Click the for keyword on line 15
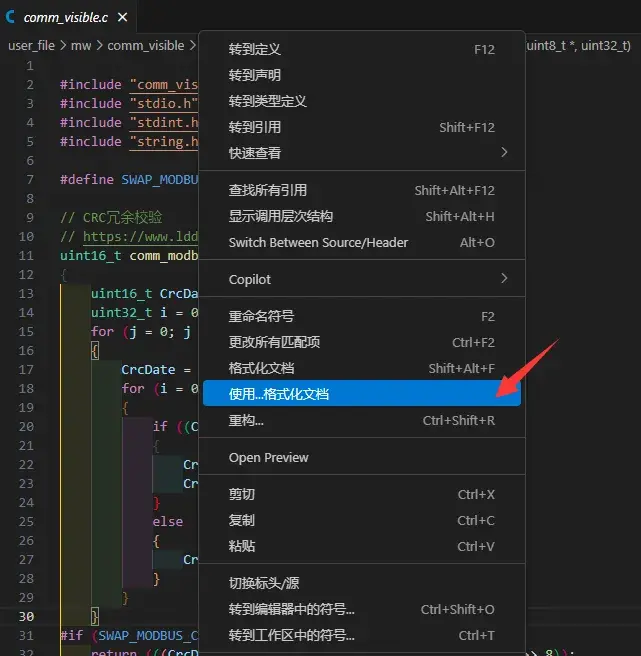Screen dimensions: 641x656 click(102, 332)
